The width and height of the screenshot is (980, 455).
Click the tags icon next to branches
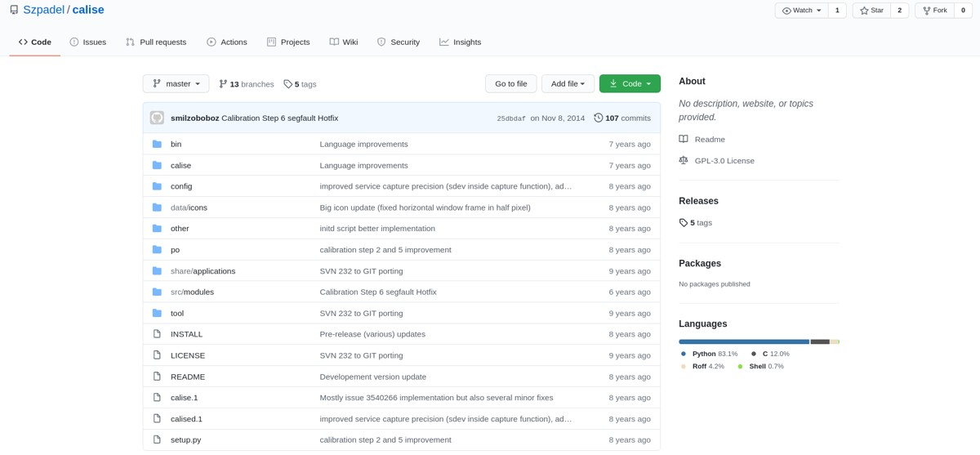tap(287, 84)
